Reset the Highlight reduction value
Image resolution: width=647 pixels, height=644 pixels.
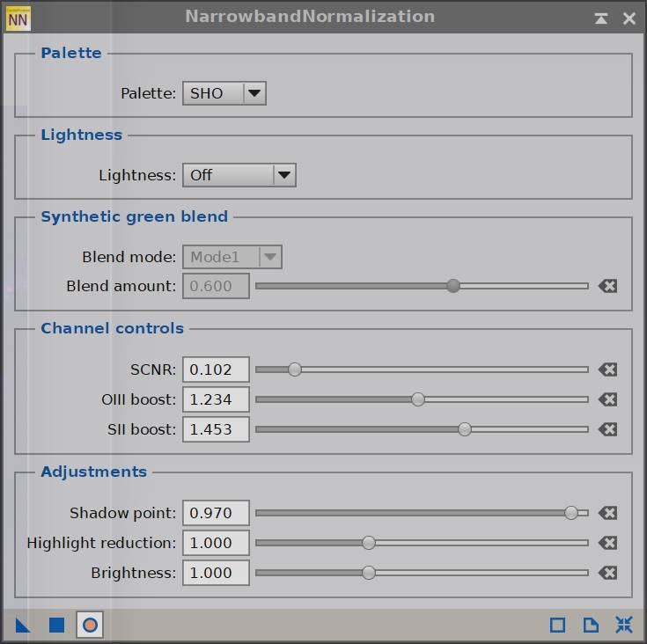pos(607,543)
